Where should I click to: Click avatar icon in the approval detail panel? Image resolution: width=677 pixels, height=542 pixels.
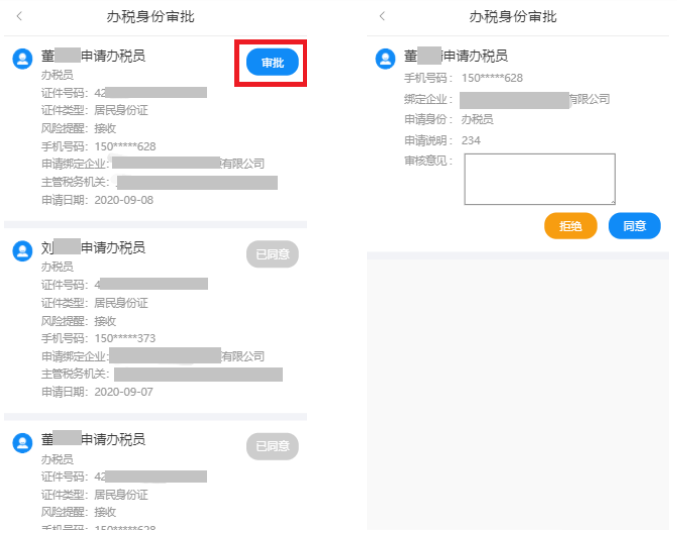(x=386, y=58)
